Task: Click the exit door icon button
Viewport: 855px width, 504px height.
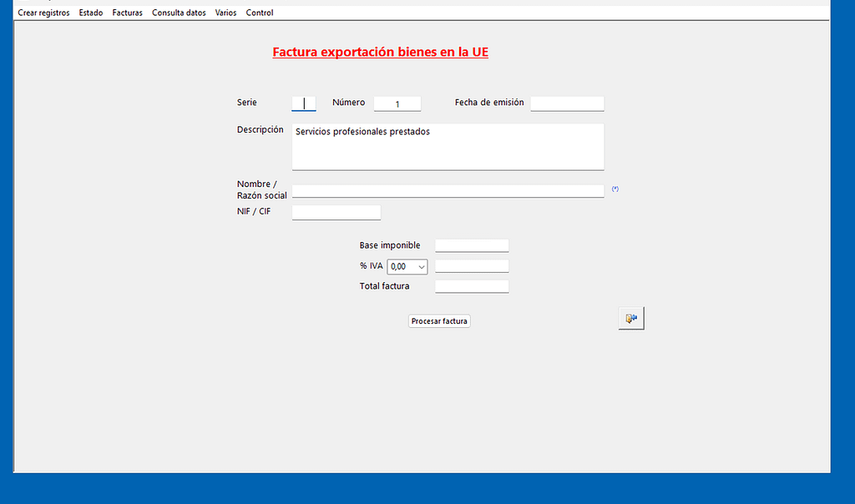Action: 631,319
